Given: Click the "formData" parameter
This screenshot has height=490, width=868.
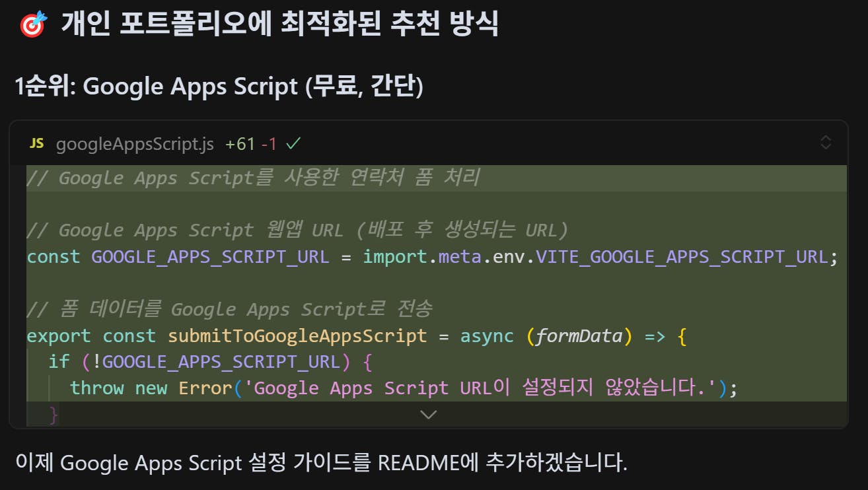Looking at the screenshot, I should (x=579, y=335).
